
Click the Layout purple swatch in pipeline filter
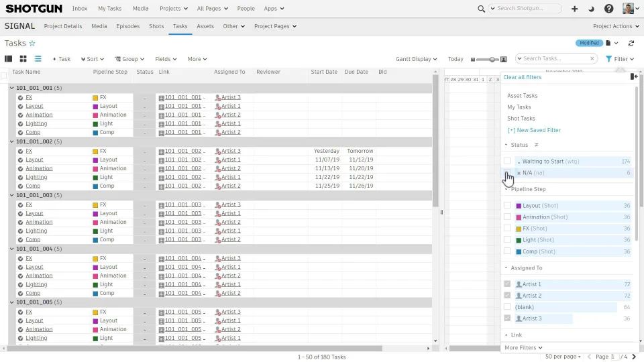click(x=519, y=206)
